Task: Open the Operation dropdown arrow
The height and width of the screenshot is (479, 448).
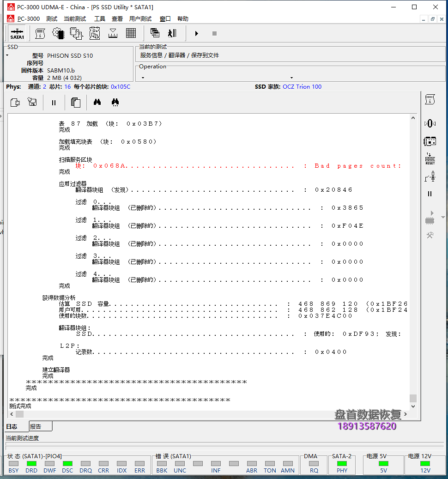Action: 143,78
